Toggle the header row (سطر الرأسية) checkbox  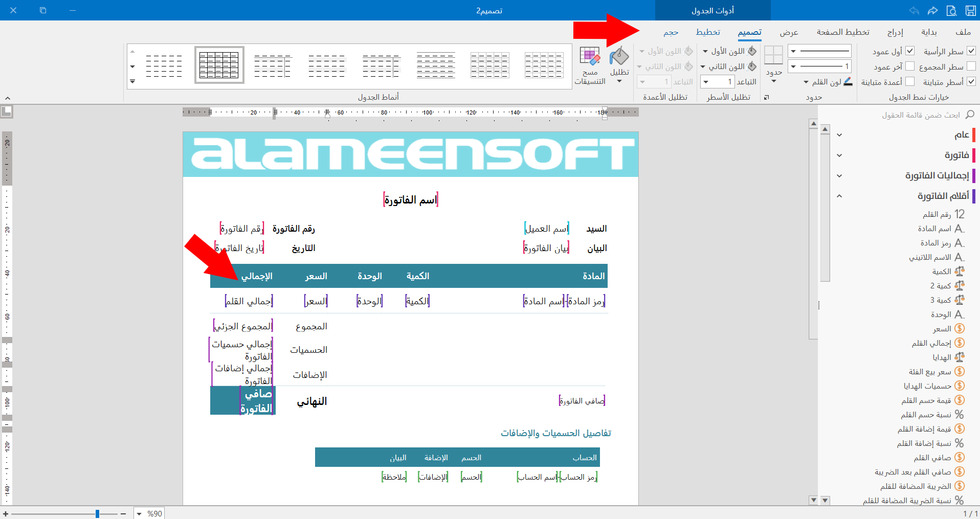(971, 51)
